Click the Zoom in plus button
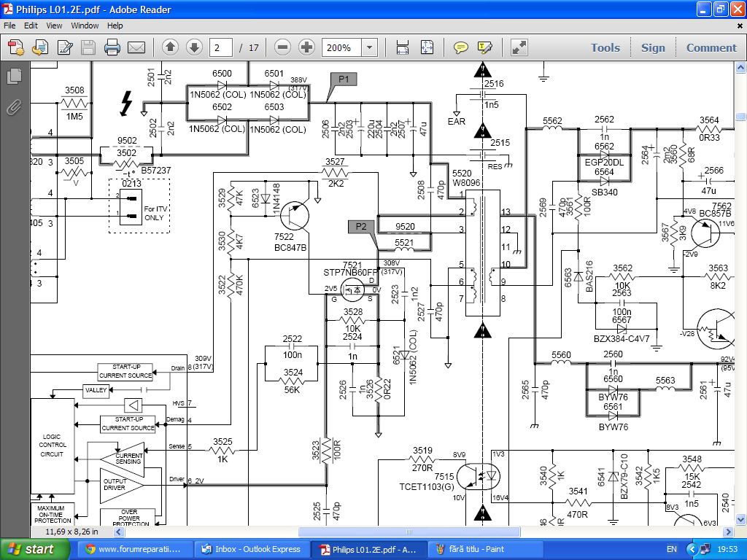This screenshot has height=560, width=747. point(307,48)
